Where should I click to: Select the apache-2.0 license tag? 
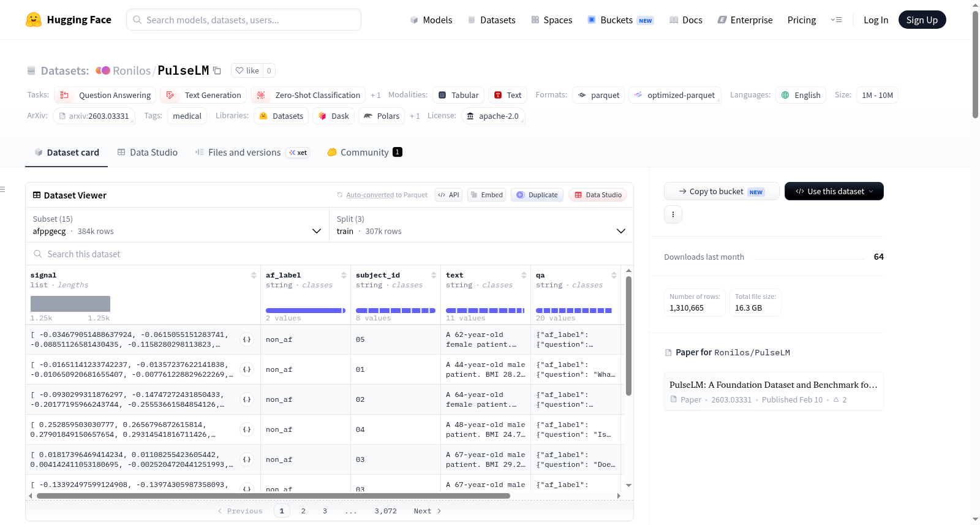493,116
